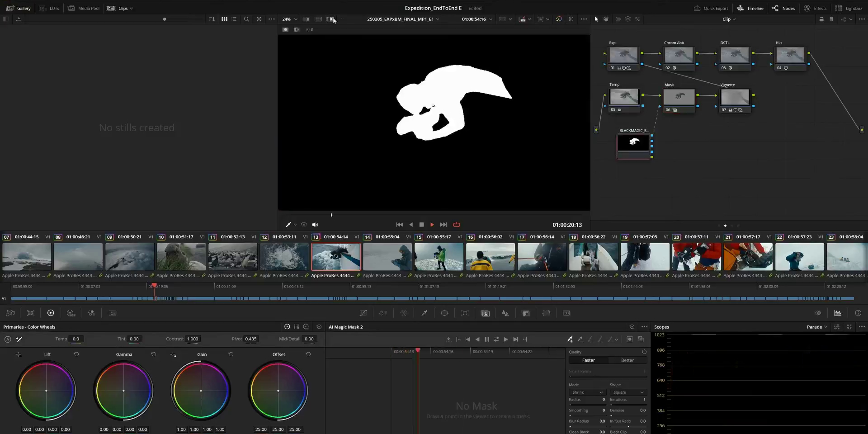Toggle the Effects panel button
Viewport: 868px width, 434px height.
(815, 8)
